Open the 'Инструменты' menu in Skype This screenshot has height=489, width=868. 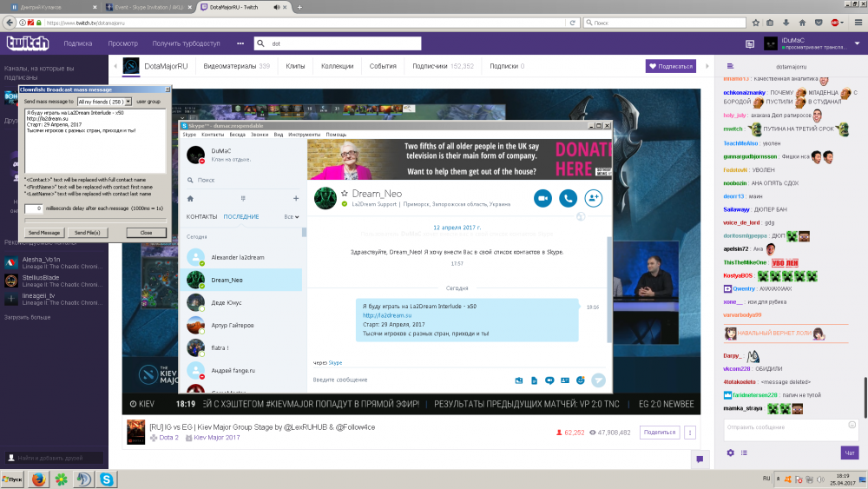[304, 135]
